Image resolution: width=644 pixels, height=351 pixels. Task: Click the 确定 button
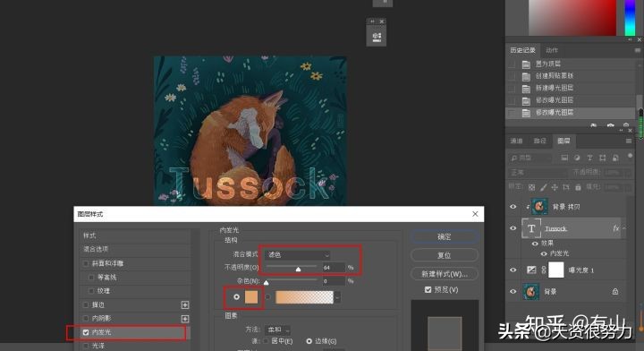click(x=445, y=236)
